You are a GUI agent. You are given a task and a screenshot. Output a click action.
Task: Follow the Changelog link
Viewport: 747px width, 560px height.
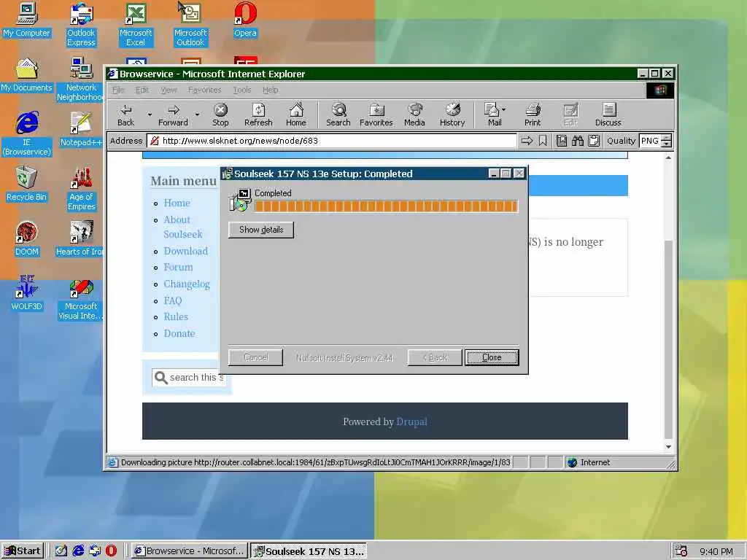point(187,284)
